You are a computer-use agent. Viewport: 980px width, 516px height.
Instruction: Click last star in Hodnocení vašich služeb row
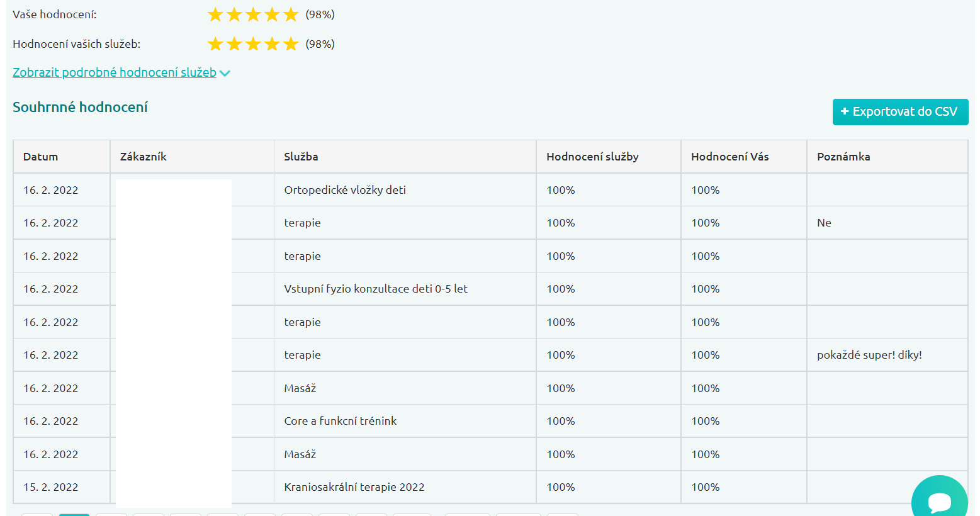click(291, 44)
